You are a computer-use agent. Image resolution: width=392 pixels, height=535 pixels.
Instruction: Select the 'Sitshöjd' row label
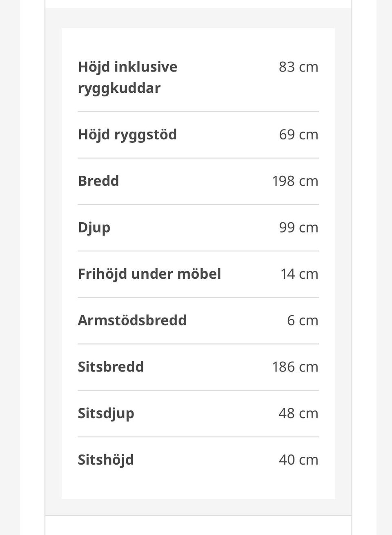[106, 460]
